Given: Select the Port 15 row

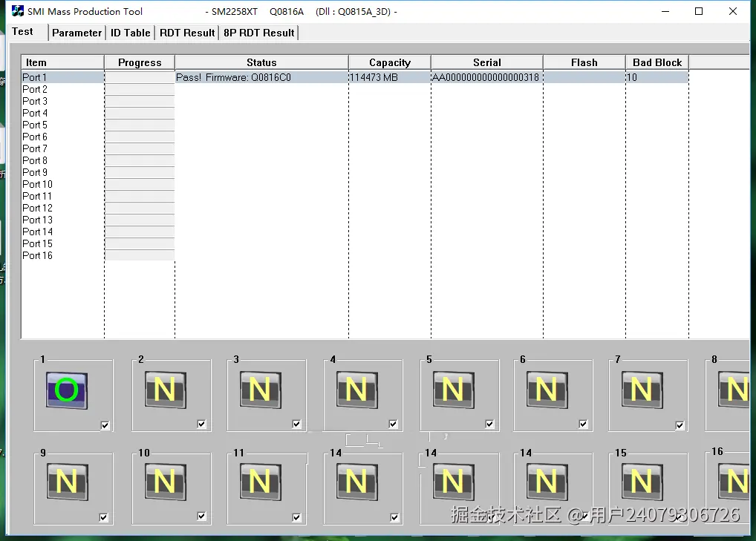Looking at the screenshot, I should click(x=37, y=243).
